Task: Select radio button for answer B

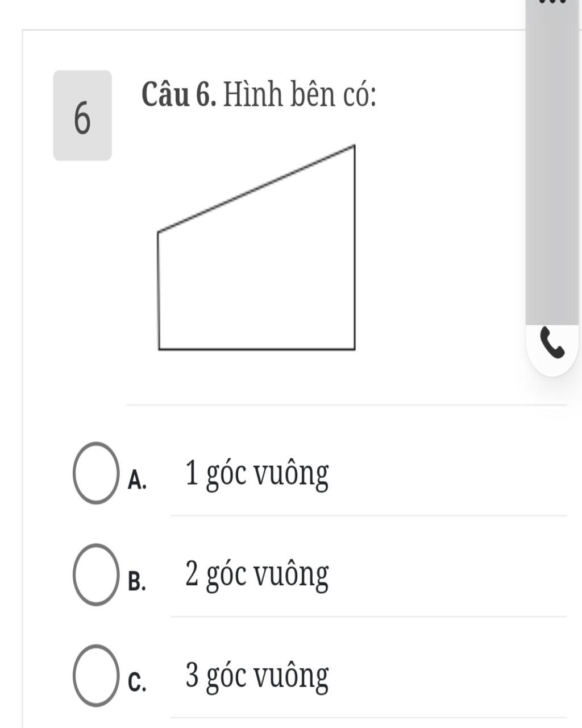Action: click(x=95, y=574)
